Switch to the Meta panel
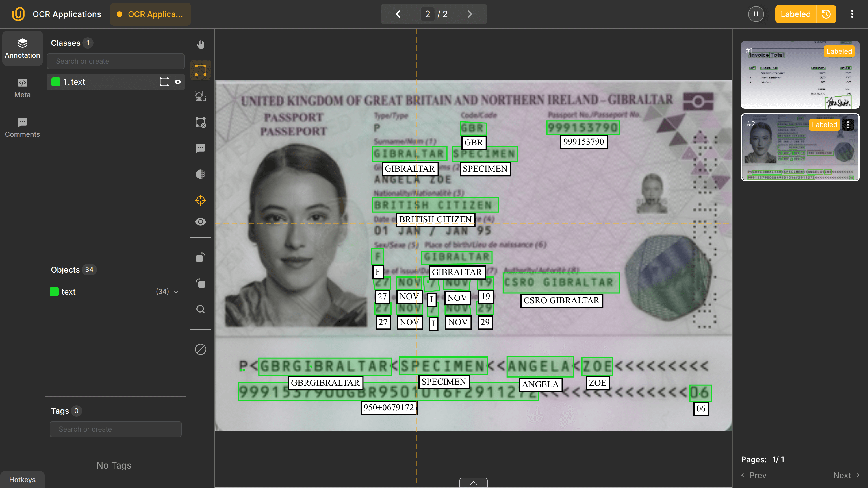868x488 pixels. tap(22, 88)
